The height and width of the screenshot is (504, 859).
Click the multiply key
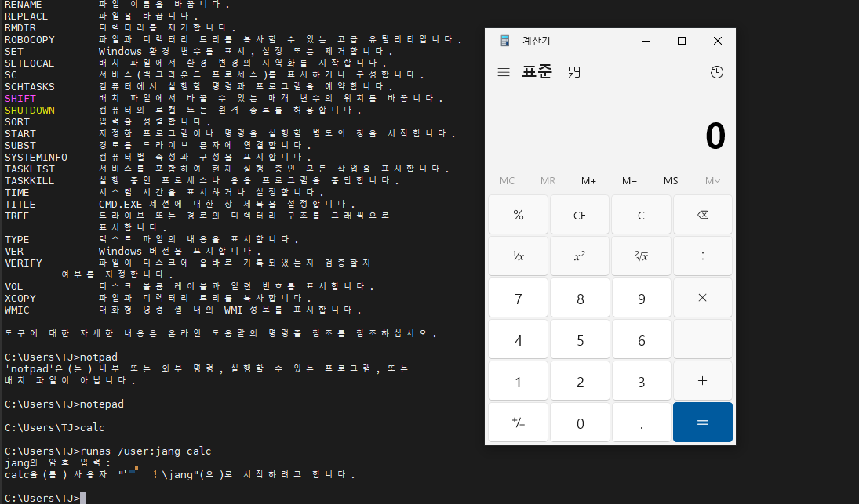tap(702, 298)
